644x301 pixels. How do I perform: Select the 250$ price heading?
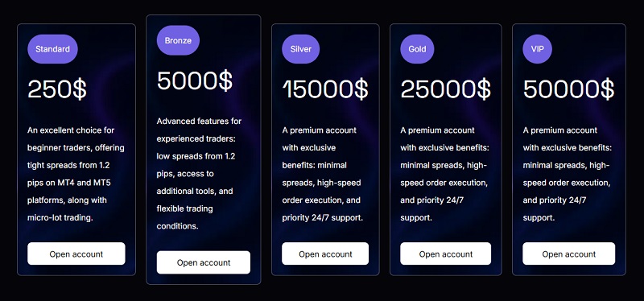point(57,89)
